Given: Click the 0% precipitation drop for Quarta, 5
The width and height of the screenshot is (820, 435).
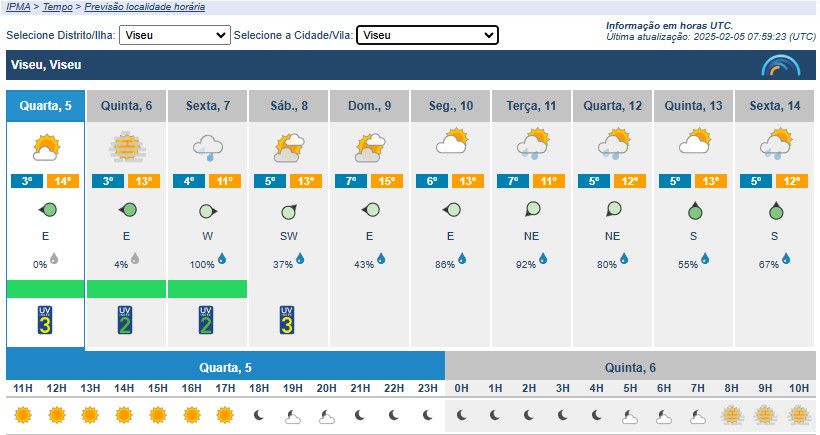Looking at the screenshot, I should click(54, 258).
